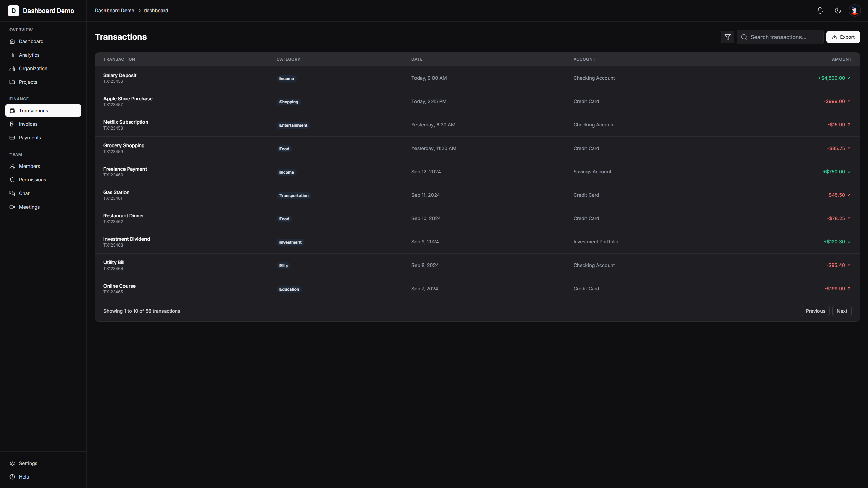The height and width of the screenshot is (488, 868).
Task: Click the D logo icon
Action: (x=13, y=11)
